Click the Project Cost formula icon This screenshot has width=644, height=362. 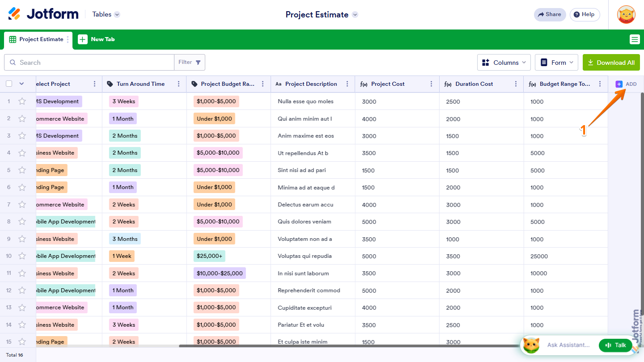[364, 84]
